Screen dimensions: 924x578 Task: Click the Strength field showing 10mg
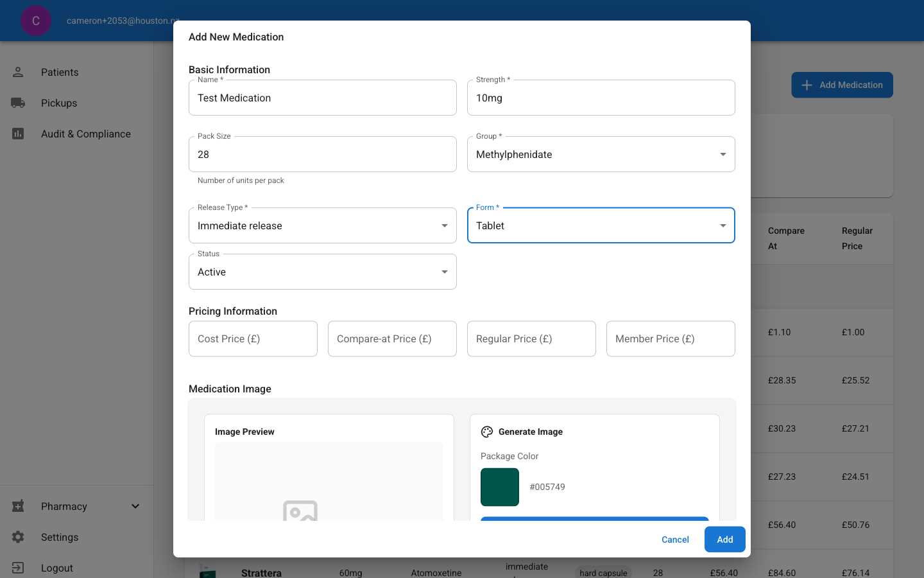(601, 98)
